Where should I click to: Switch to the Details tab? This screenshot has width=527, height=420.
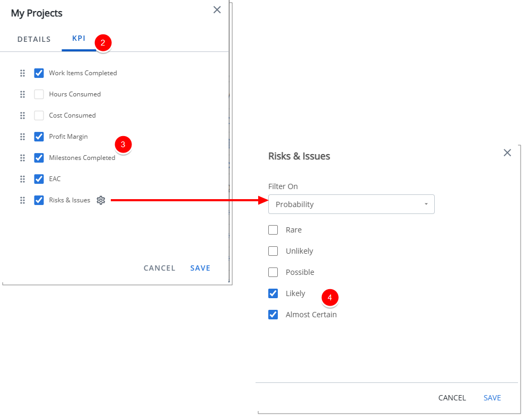click(34, 39)
